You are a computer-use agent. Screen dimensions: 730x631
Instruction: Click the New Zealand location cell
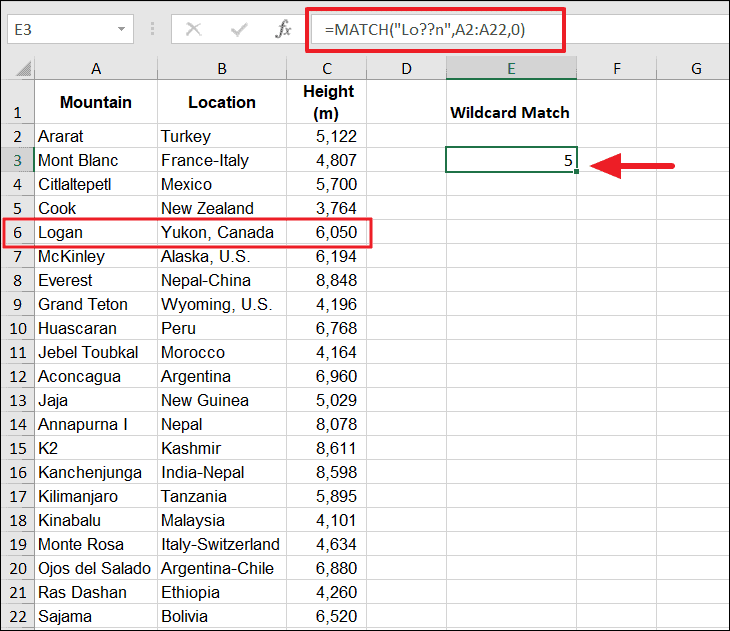(222, 208)
